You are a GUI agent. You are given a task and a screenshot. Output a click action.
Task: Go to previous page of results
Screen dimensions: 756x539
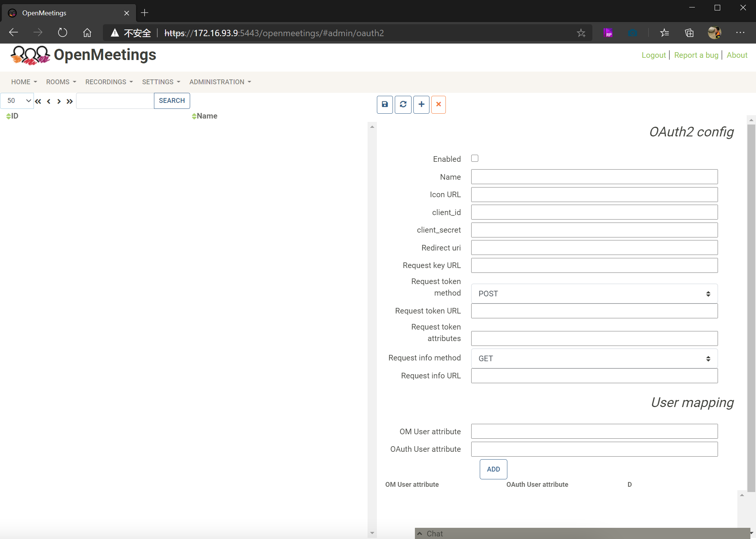click(48, 101)
